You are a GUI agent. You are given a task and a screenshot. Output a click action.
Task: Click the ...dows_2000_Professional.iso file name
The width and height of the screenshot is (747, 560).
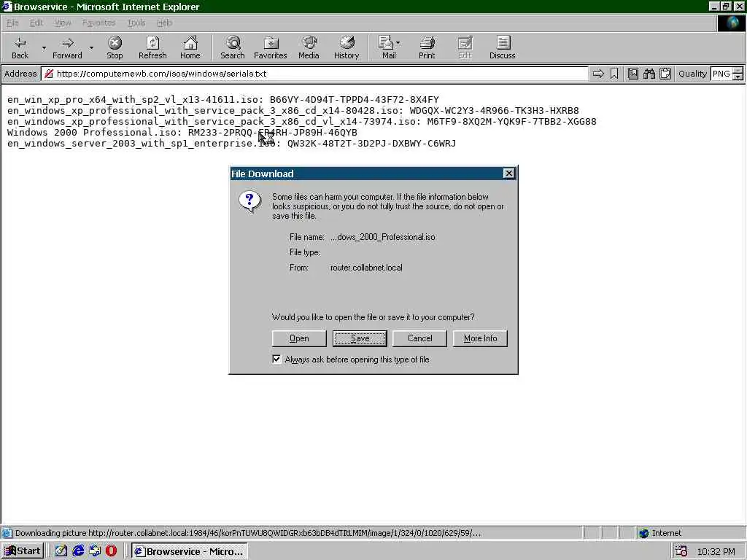pyautogui.click(x=382, y=237)
